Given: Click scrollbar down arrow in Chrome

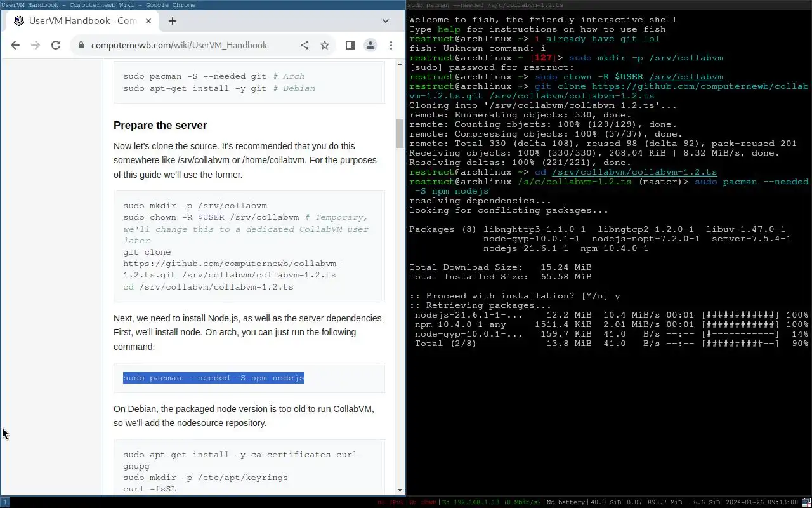Looking at the screenshot, I should pyautogui.click(x=400, y=490).
